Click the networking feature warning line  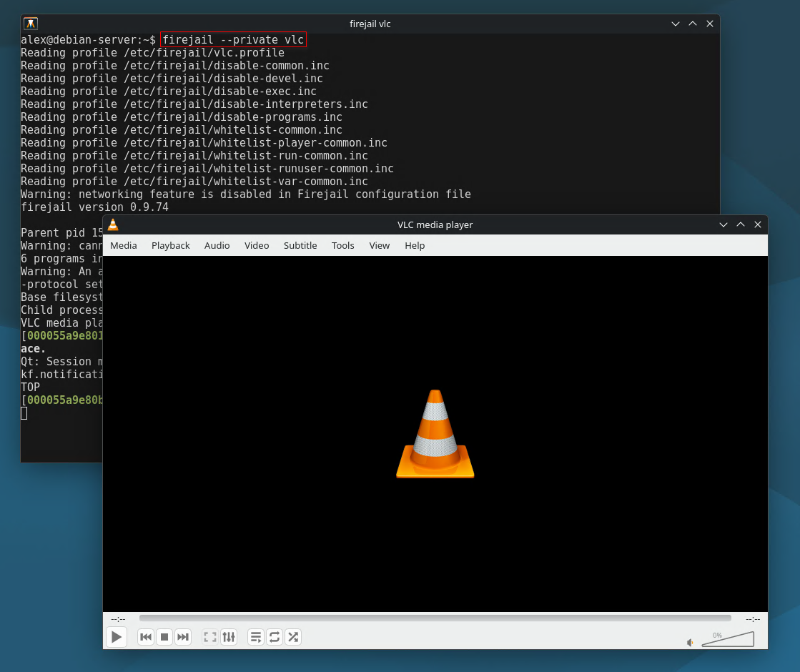[x=246, y=194]
